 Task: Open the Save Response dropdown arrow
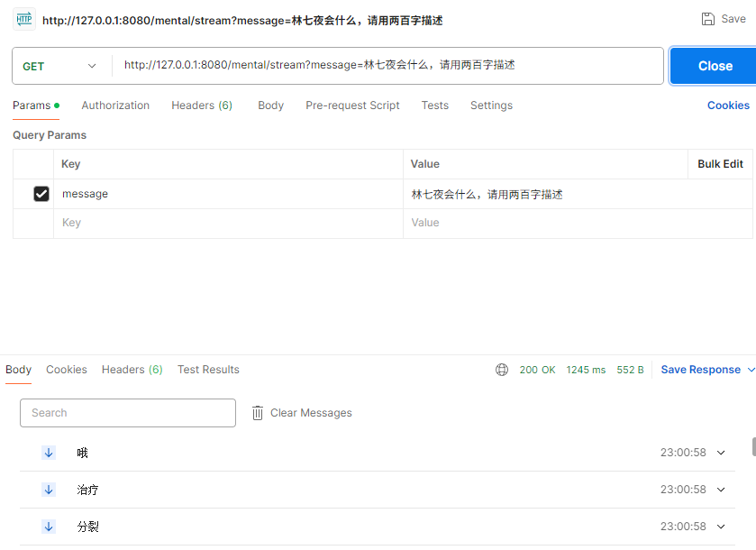coord(751,370)
